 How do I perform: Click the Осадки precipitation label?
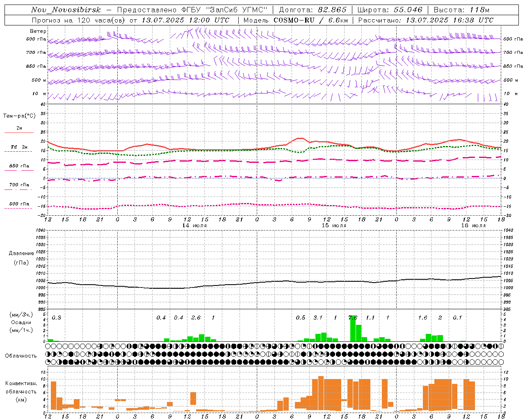(21, 322)
